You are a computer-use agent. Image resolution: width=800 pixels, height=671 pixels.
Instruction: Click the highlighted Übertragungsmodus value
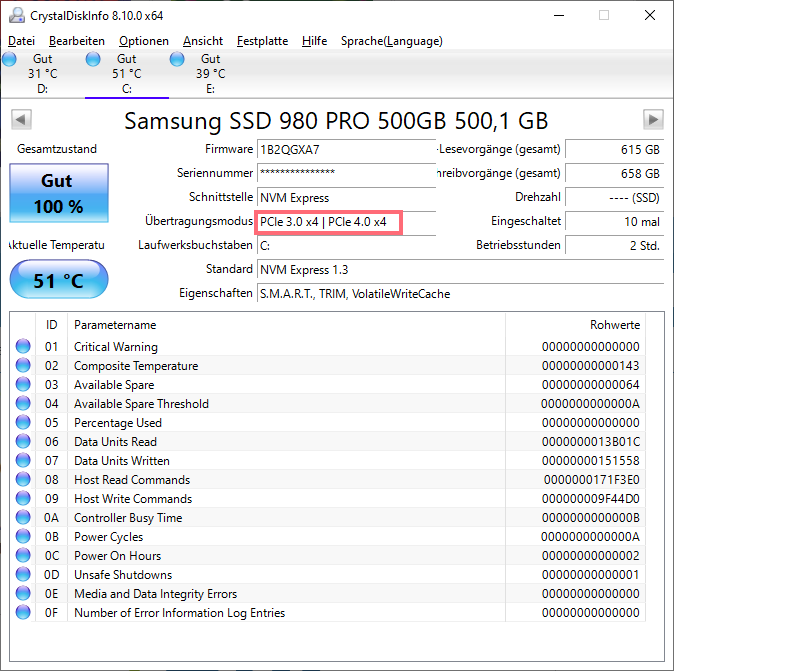pyautogui.click(x=328, y=222)
